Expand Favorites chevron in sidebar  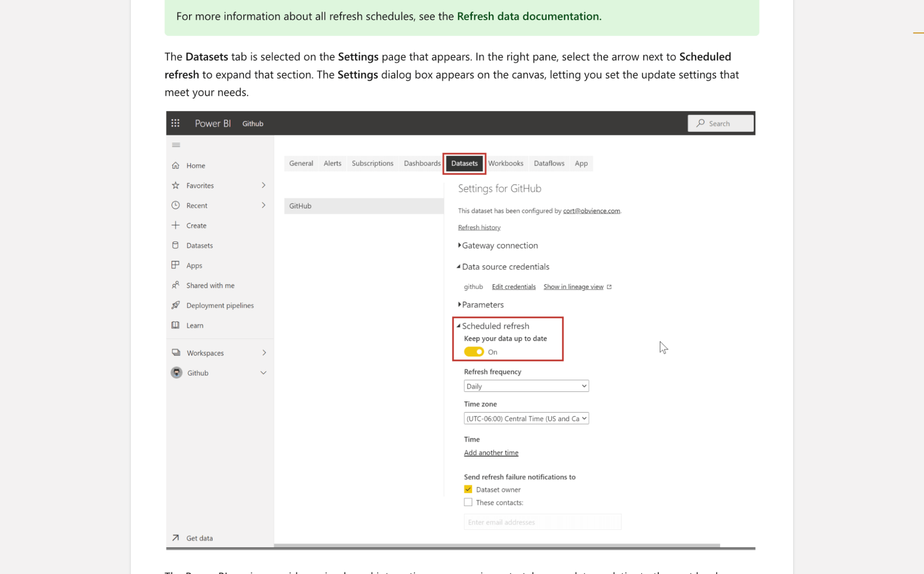pos(263,185)
